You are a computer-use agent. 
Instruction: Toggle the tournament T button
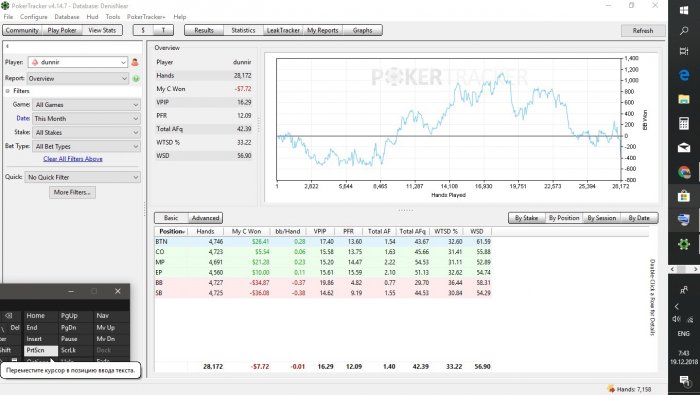click(x=163, y=30)
